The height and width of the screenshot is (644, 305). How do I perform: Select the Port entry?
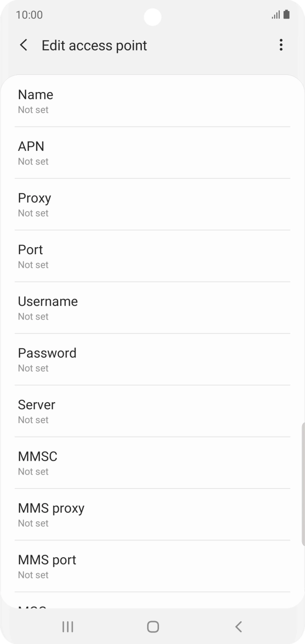tap(152, 256)
